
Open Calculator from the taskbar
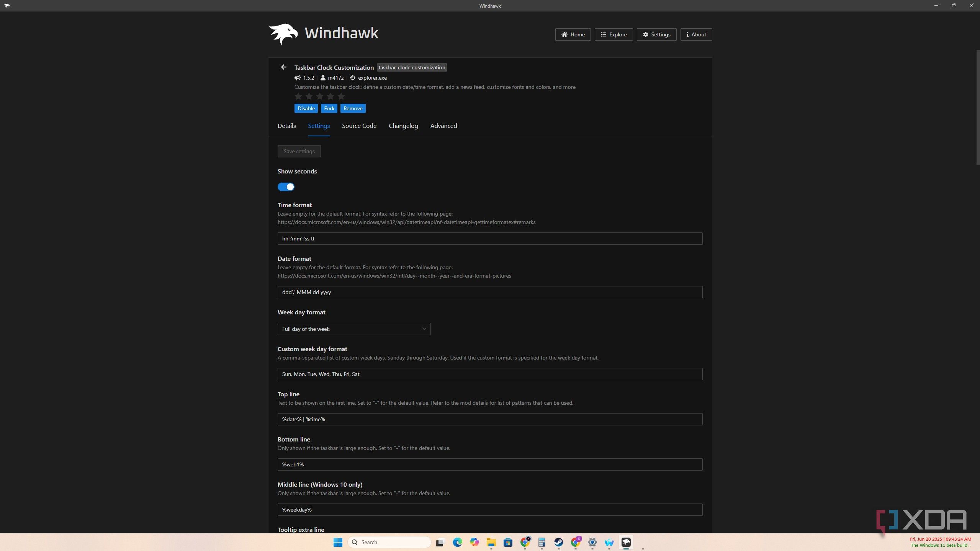coord(542,542)
